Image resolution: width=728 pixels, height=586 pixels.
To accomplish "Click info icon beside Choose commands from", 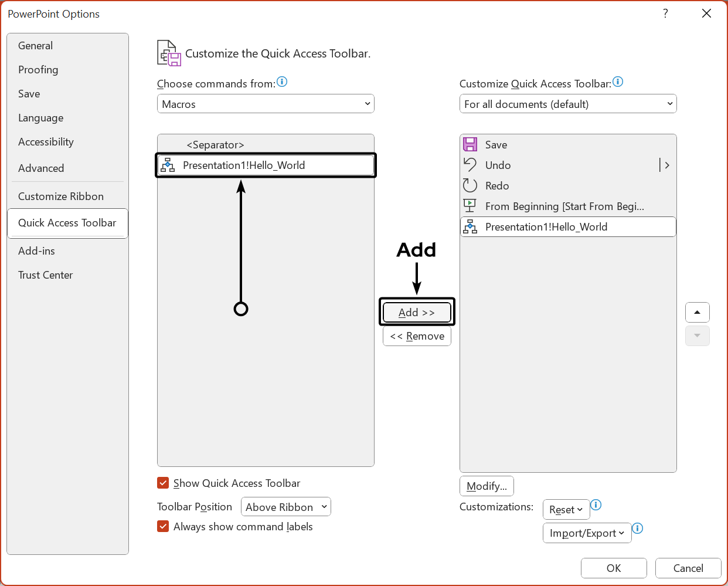I will [282, 82].
